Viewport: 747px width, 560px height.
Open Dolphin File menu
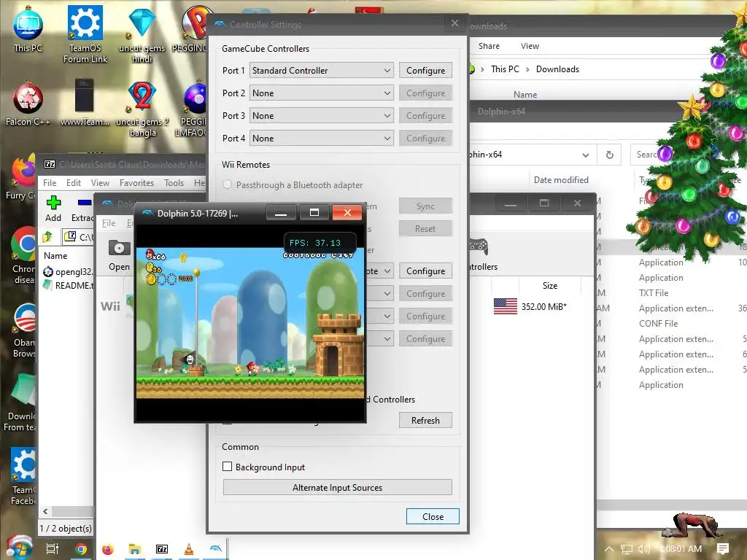(x=109, y=223)
